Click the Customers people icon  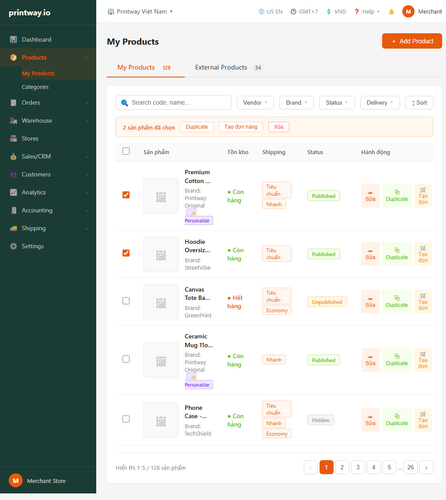[13, 175]
